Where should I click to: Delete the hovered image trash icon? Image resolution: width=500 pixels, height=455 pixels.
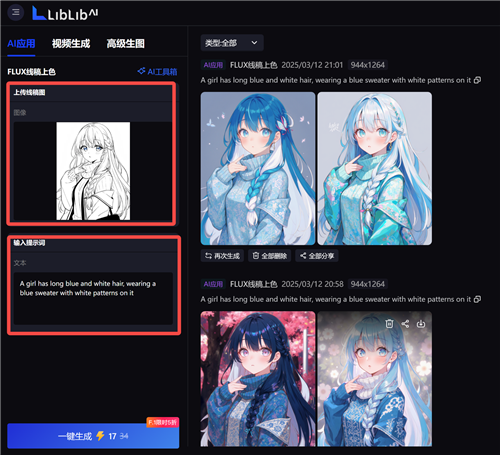coord(389,323)
